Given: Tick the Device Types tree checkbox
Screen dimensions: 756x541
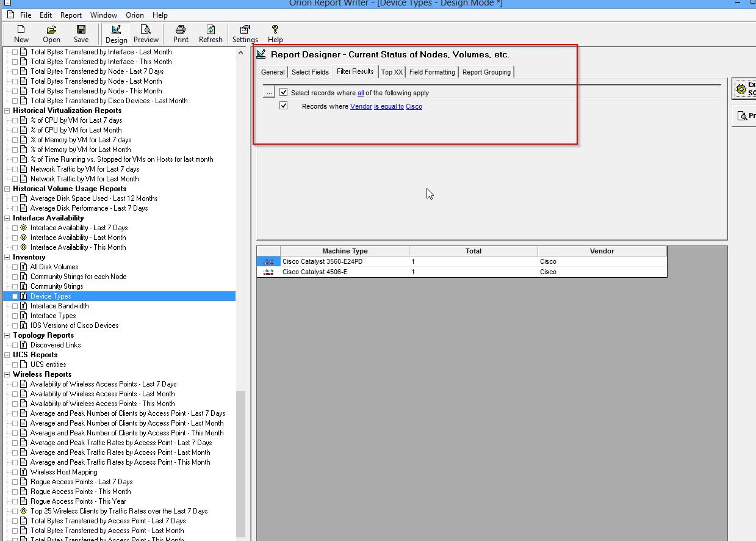Looking at the screenshot, I should point(15,296).
